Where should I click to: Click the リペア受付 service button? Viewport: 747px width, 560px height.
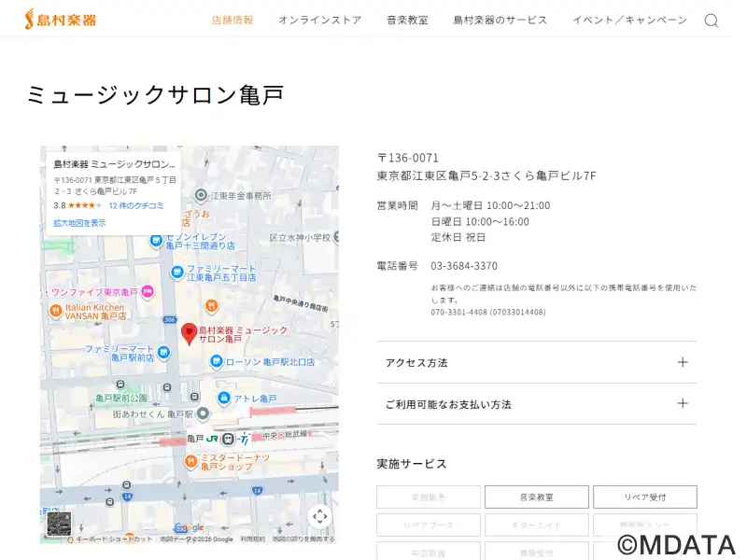[644, 497]
